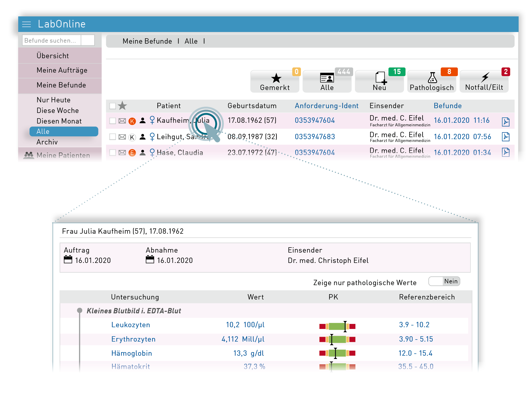Click the Auftrag calendar icon
532x395 pixels.
68,259
